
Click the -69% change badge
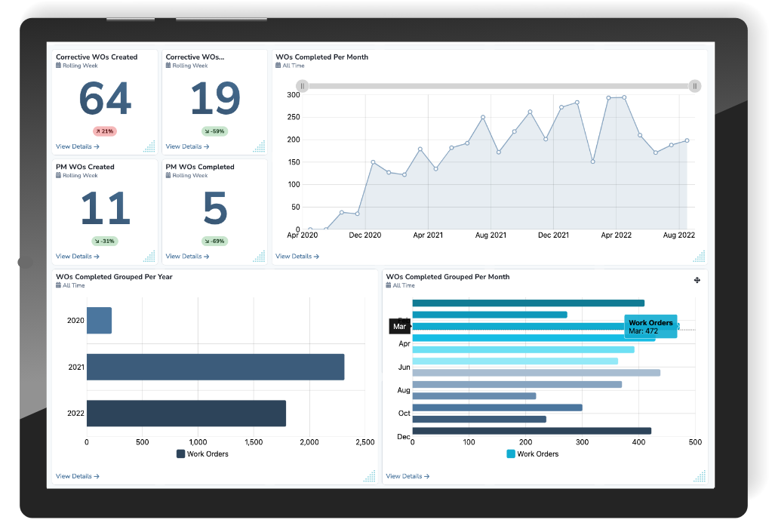pyautogui.click(x=214, y=241)
